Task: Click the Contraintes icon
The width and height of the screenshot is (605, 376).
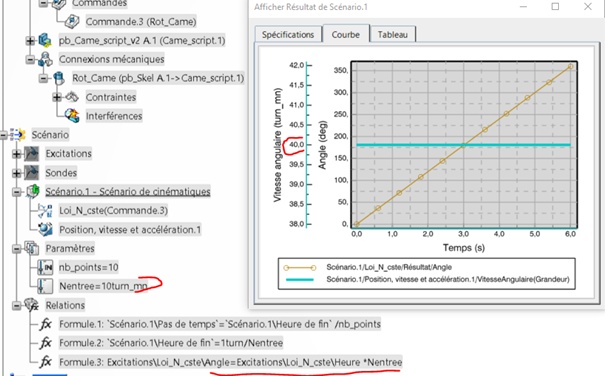Action: [72, 97]
